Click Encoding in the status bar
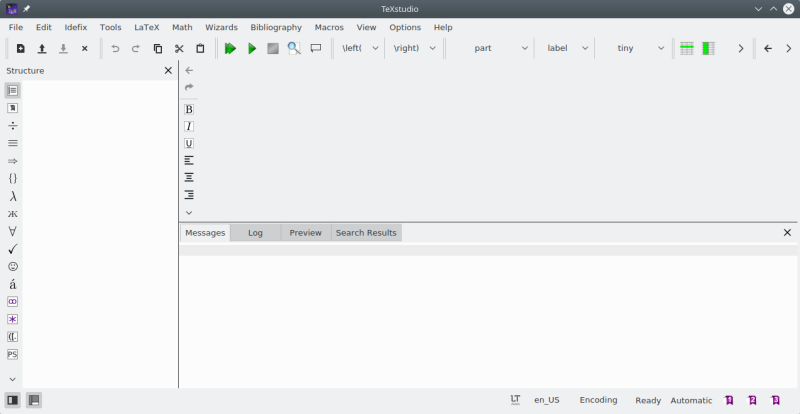The height and width of the screenshot is (414, 800). click(598, 400)
